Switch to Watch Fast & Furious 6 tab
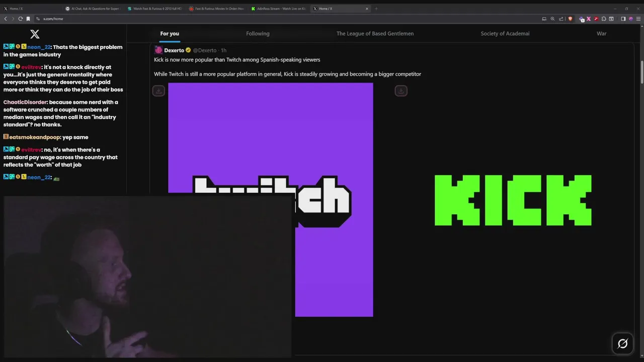This screenshot has height=362, width=644. pyautogui.click(x=155, y=9)
